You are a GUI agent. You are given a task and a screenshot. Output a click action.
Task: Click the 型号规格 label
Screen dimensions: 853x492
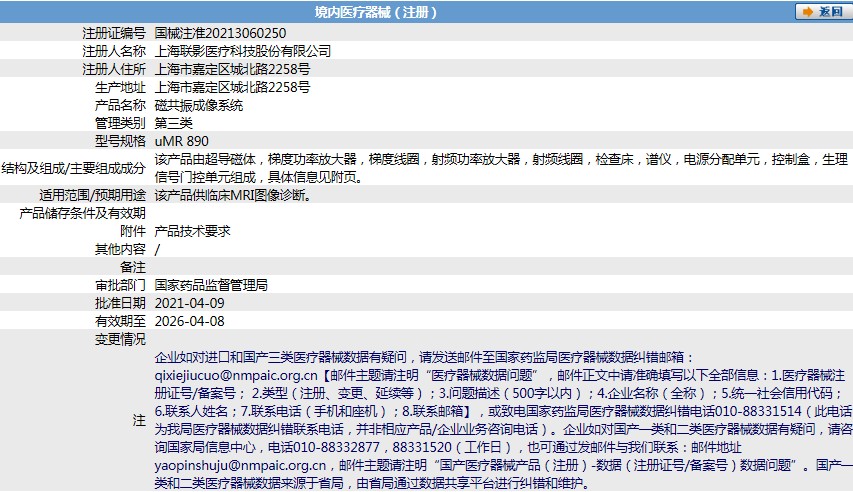[120, 141]
